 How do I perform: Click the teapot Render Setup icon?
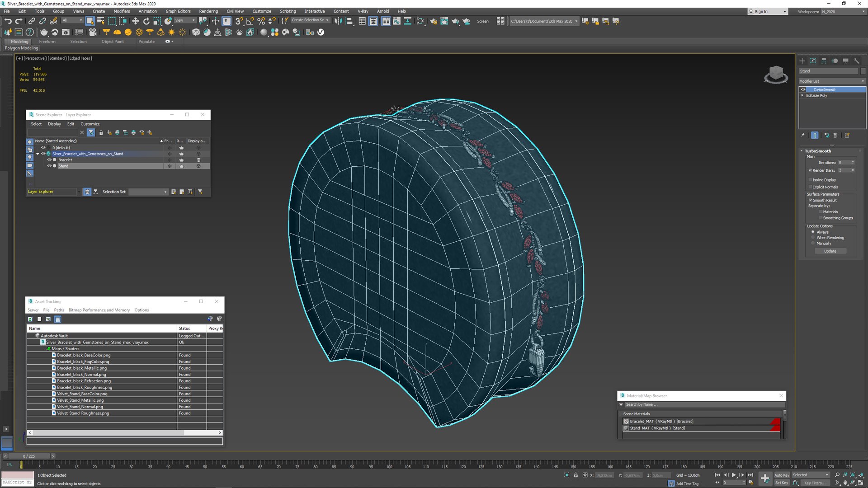pyautogui.click(x=433, y=21)
